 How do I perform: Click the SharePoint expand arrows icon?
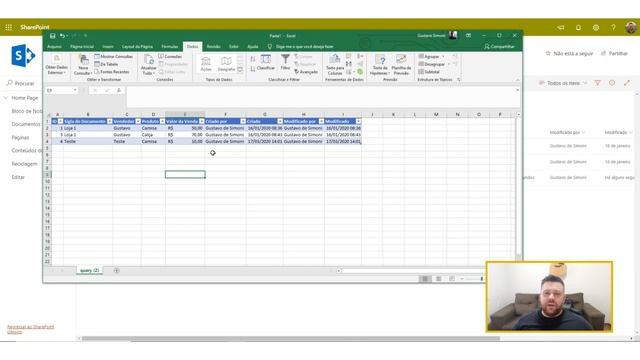(627, 83)
